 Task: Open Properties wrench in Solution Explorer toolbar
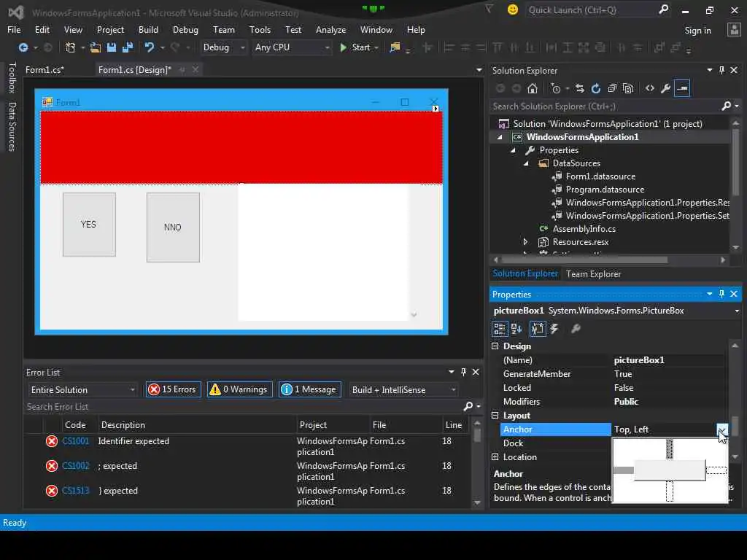point(666,88)
